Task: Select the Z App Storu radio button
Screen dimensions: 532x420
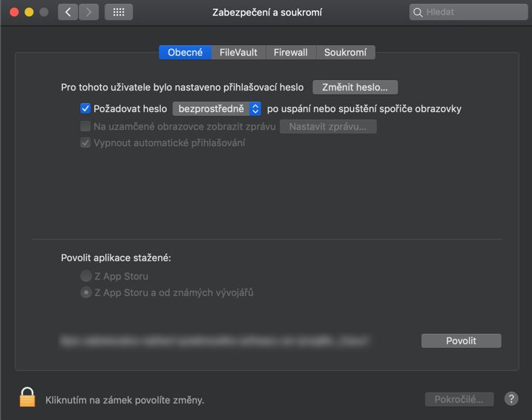Action: click(86, 276)
